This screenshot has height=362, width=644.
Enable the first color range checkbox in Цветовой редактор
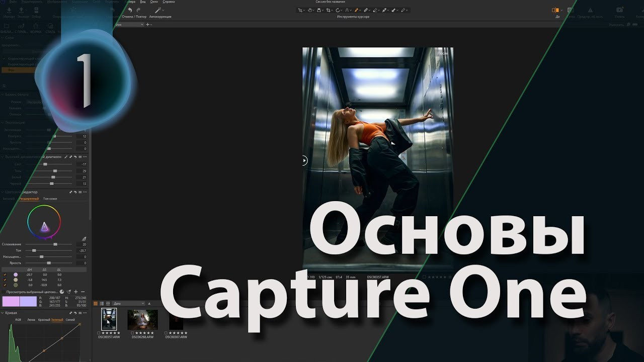pos(5,275)
